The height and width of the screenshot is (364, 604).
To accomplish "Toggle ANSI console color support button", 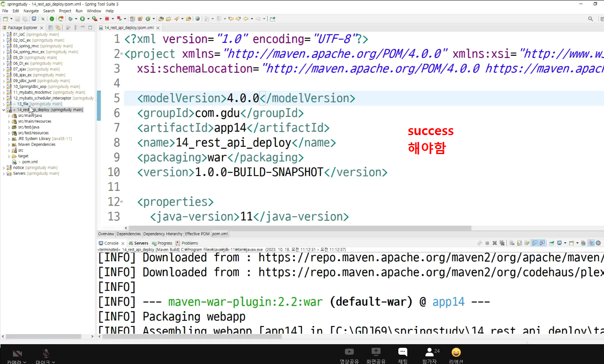I will [x=591, y=243].
